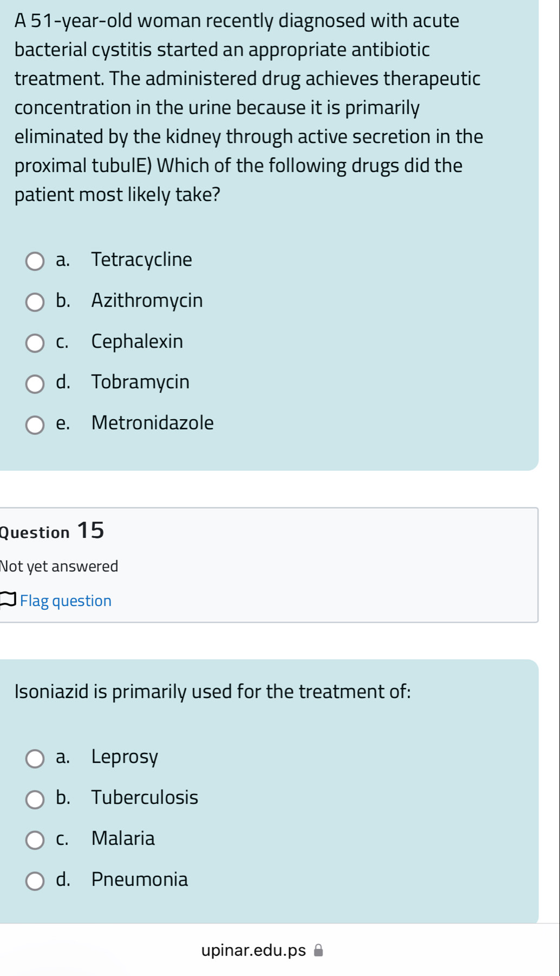Select Tobramycin as the answer

pos(35,383)
